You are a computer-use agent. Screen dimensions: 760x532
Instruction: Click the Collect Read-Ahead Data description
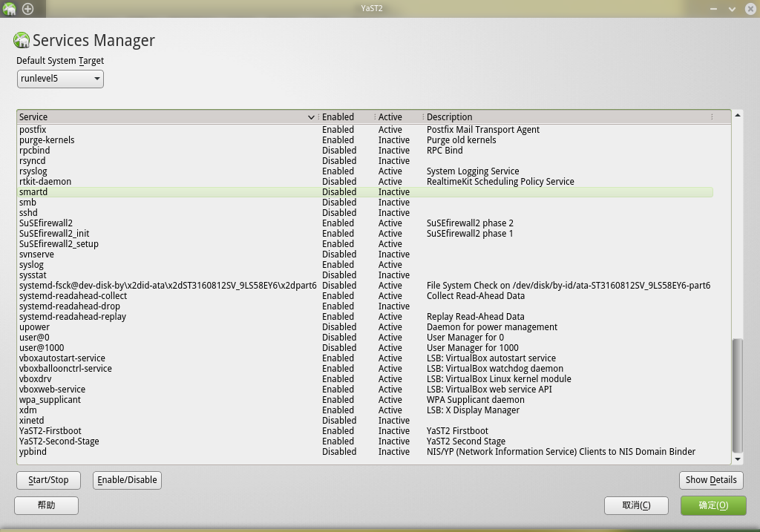(476, 296)
